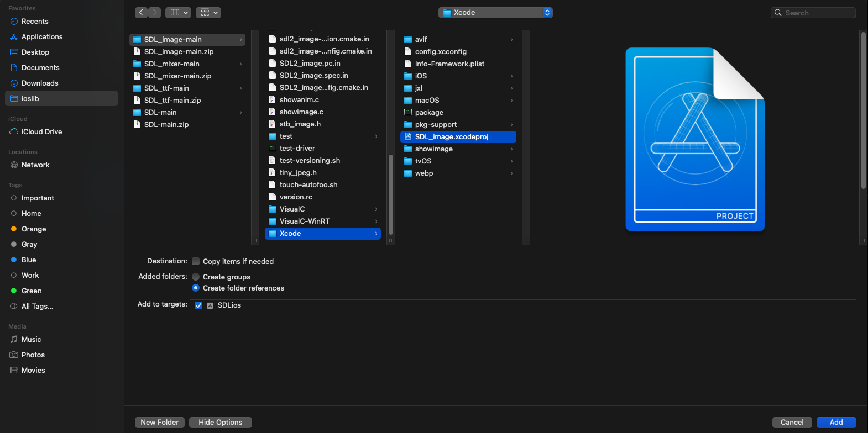The width and height of the screenshot is (868, 433).
Task: Open the showimage folder
Action: click(458, 149)
